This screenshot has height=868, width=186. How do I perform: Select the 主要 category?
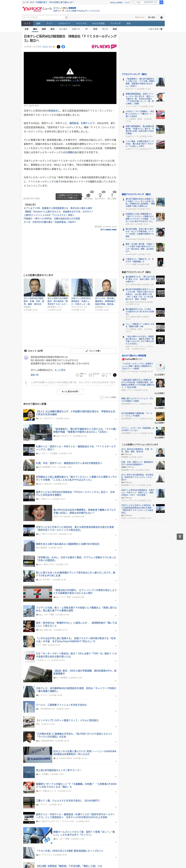coord(26,29)
